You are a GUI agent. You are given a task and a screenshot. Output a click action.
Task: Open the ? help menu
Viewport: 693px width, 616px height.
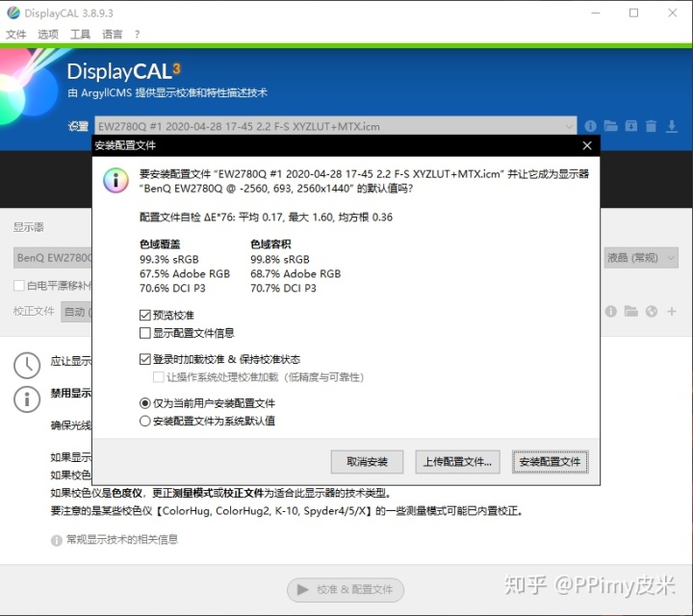(137, 34)
